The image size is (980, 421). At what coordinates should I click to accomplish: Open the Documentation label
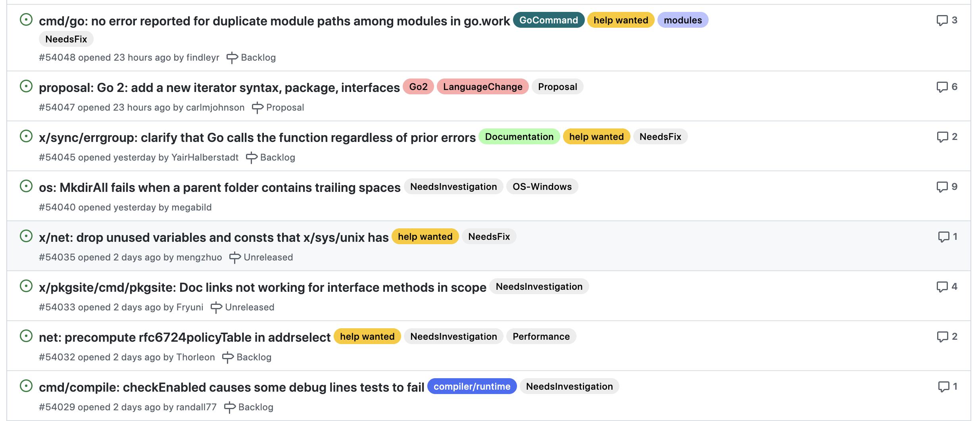click(519, 137)
